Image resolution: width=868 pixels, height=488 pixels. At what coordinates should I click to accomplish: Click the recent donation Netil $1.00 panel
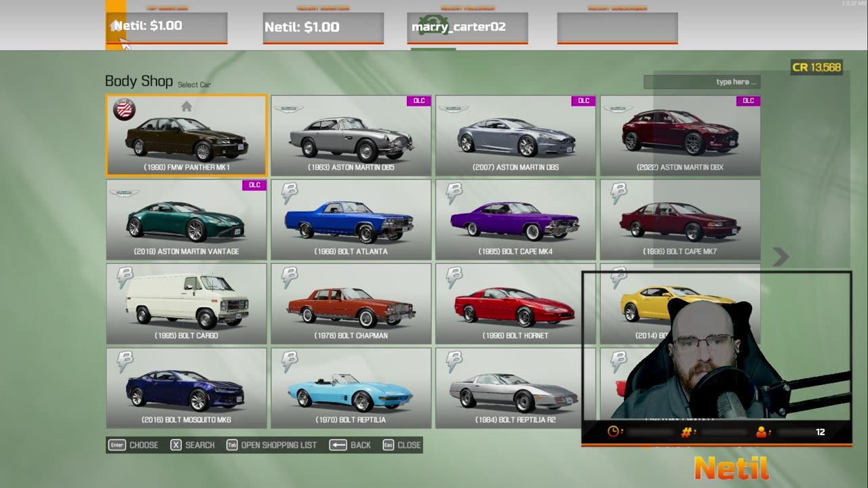323,27
